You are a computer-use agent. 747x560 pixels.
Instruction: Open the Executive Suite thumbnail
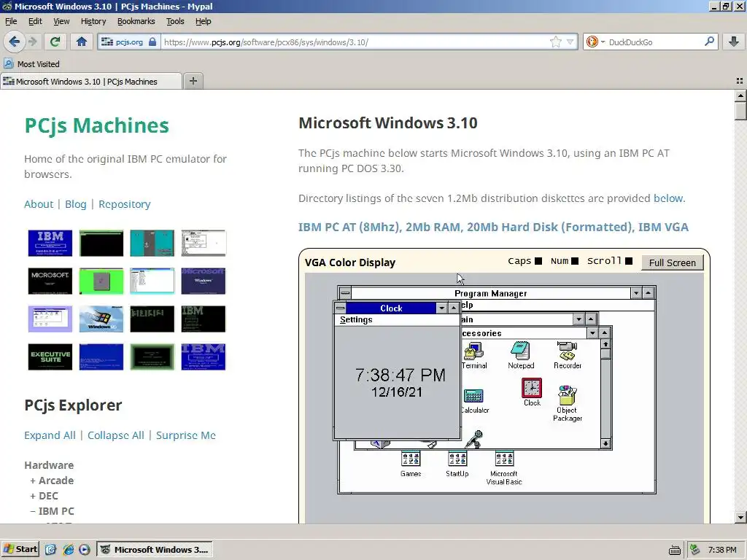click(50, 357)
